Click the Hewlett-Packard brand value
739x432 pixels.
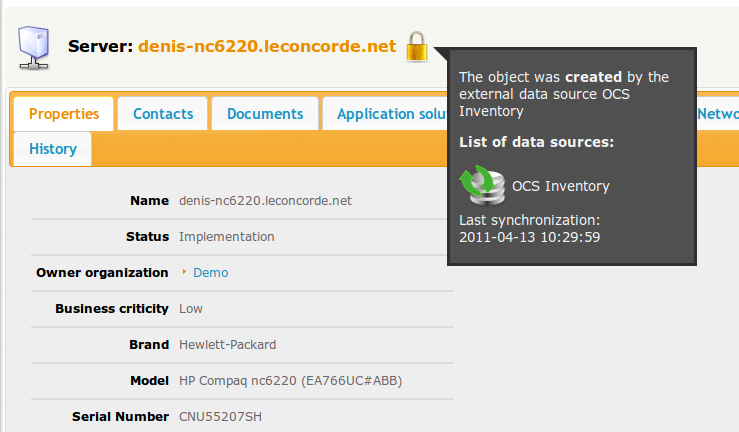[227, 345]
